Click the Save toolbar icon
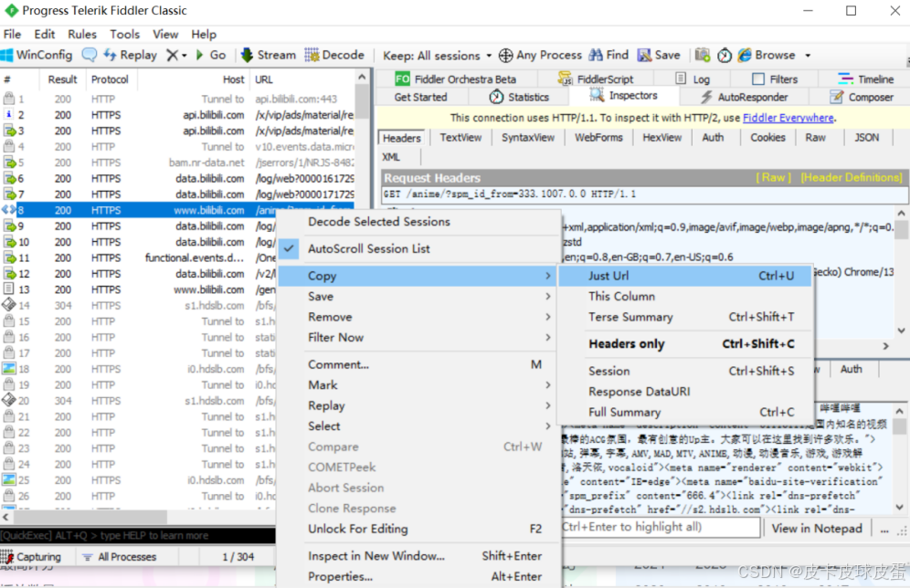Screen dimensions: 910x588 pos(658,55)
